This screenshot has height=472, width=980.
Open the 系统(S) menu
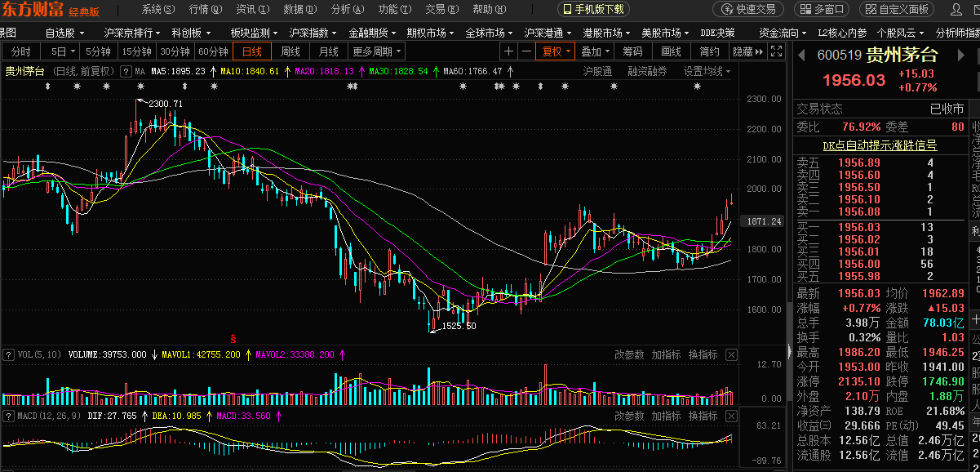[158, 9]
